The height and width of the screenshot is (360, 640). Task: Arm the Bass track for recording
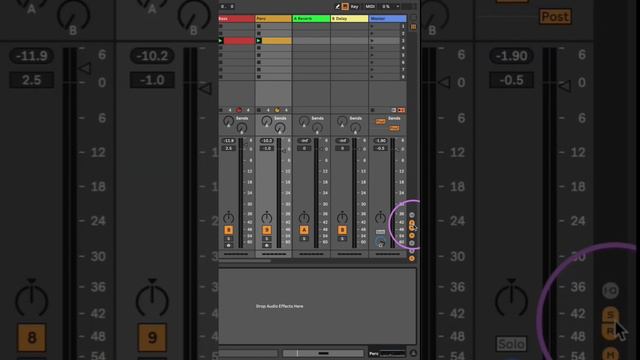(x=229, y=245)
